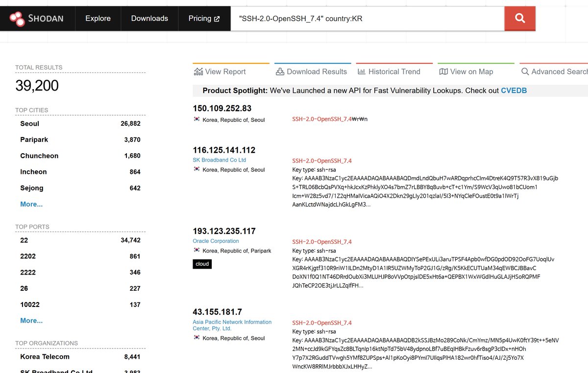Click the SSH banner for 150.109.252.83
The height and width of the screenshot is (373, 588).
coord(330,119)
